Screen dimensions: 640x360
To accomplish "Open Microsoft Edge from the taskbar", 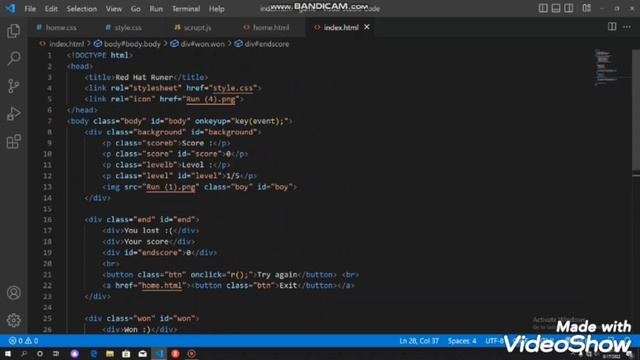I will [x=94, y=354].
